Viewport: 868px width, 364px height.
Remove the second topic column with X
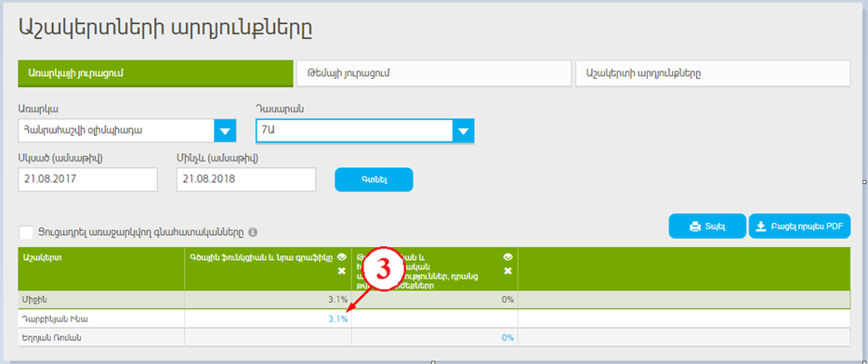[507, 270]
